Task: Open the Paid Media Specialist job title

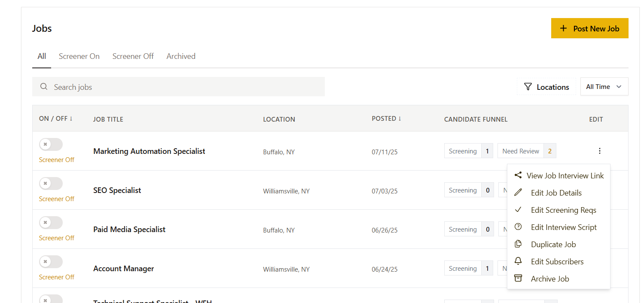Action: [x=129, y=230]
